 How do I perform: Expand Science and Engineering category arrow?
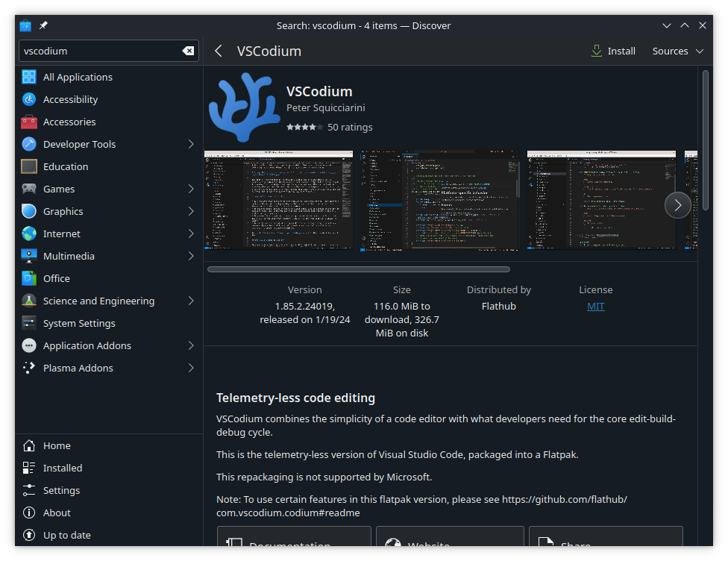(x=191, y=301)
